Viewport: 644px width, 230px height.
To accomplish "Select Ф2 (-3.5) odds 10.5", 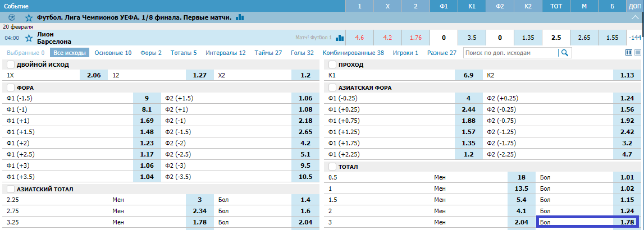I will point(305,177).
